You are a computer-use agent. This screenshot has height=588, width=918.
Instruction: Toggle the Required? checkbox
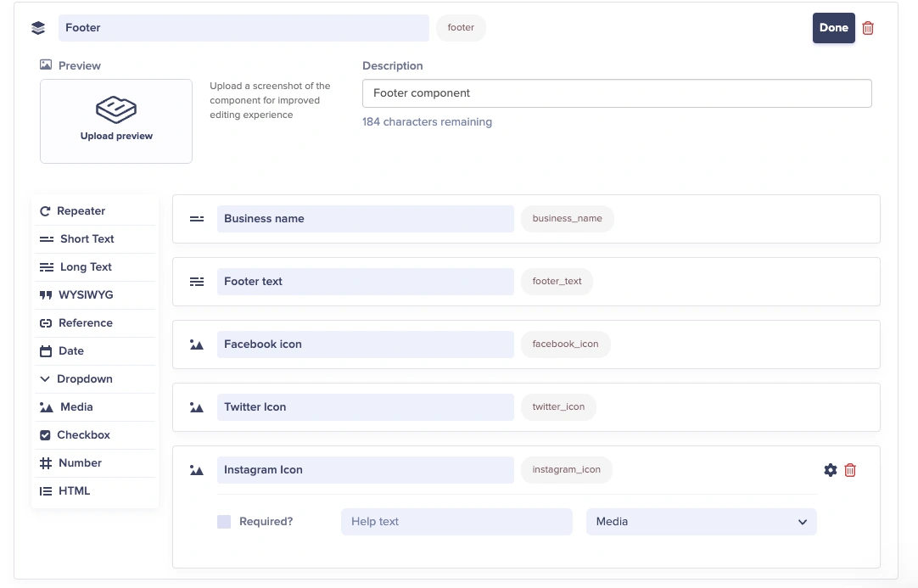(224, 522)
